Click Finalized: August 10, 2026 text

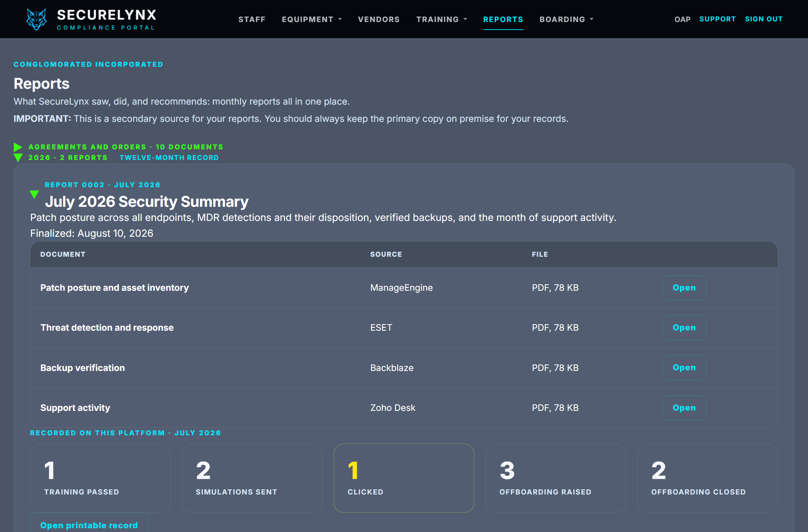tap(92, 233)
